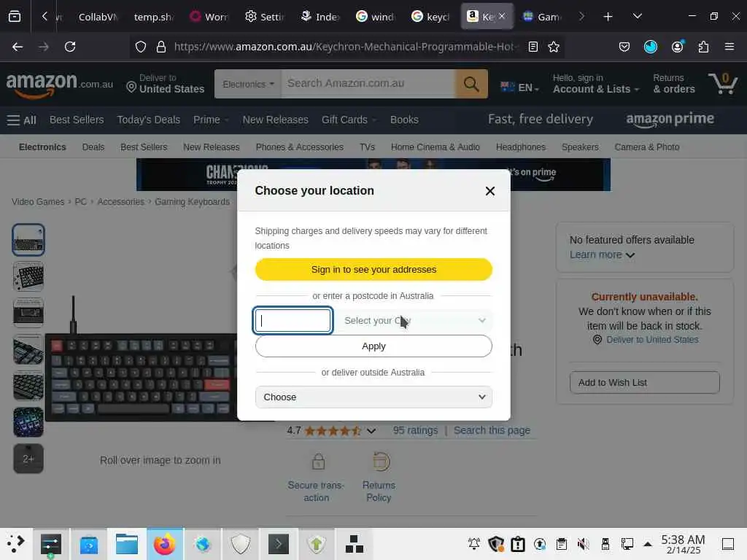The height and width of the screenshot is (560, 747).
Task: Open Account & Lists menu
Action: 595,84
